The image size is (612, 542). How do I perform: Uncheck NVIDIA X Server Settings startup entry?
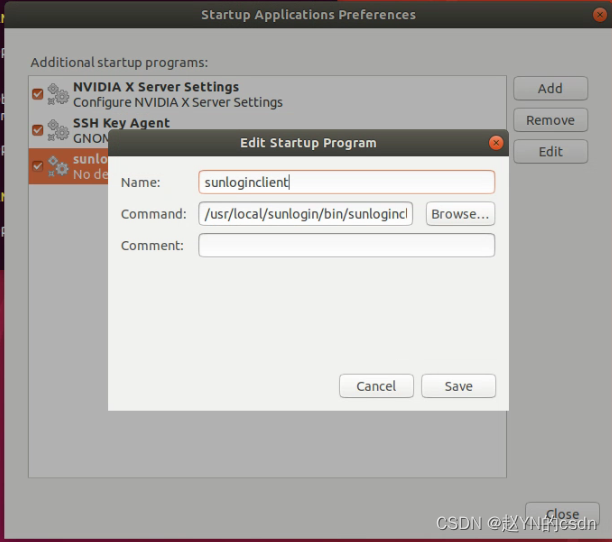tap(37, 94)
